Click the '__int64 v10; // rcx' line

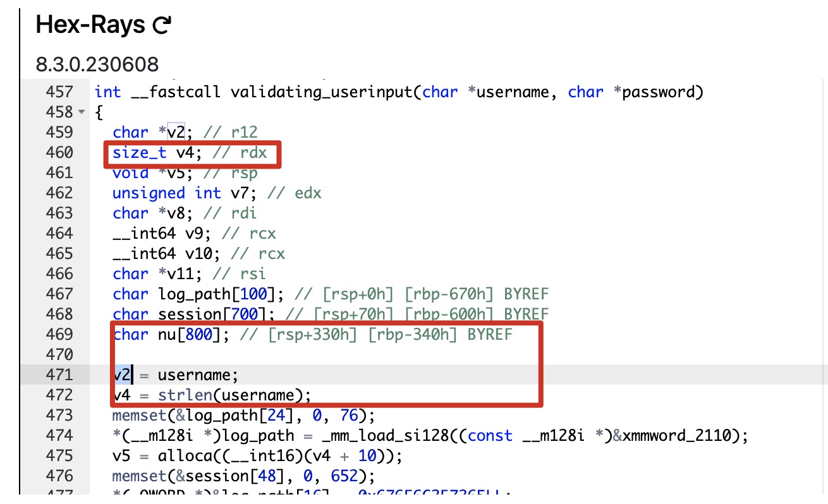point(198,254)
